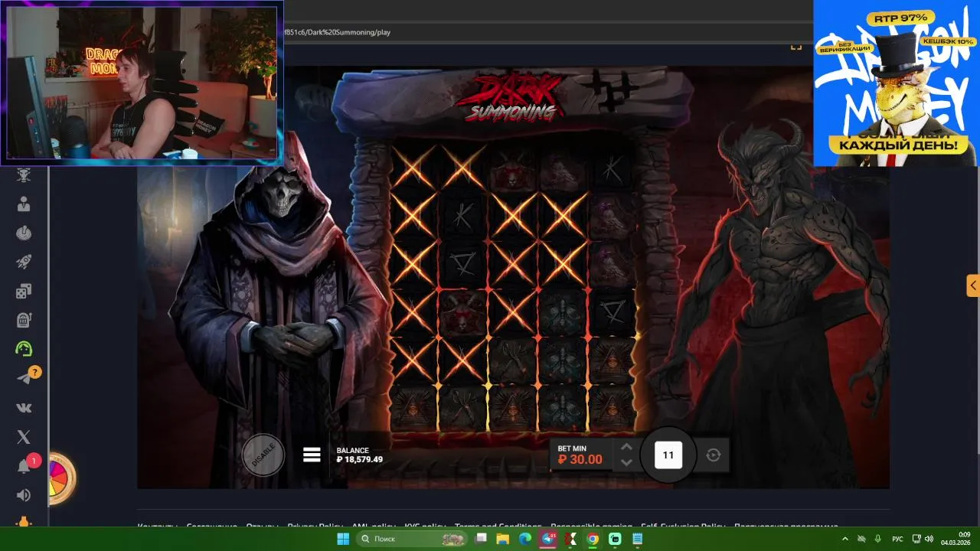The width and height of the screenshot is (980, 551).
Task: Click the spin button showing 11
Action: [668, 455]
